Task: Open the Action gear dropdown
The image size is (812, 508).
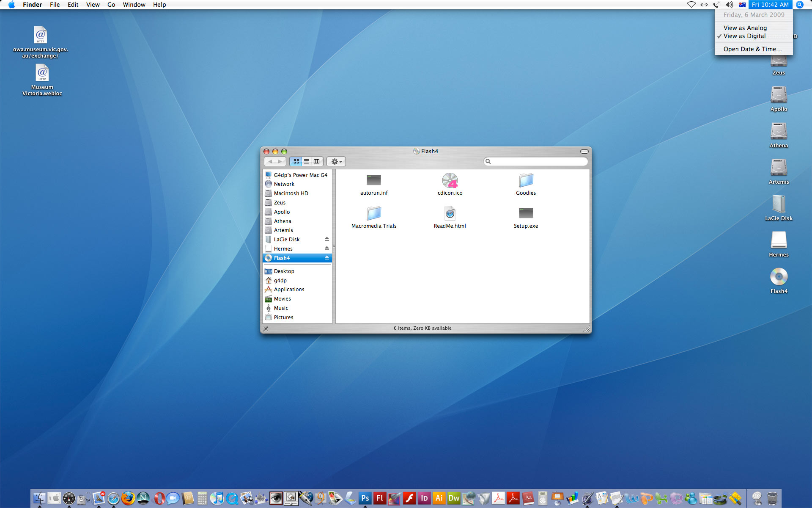Action: click(336, 161)
